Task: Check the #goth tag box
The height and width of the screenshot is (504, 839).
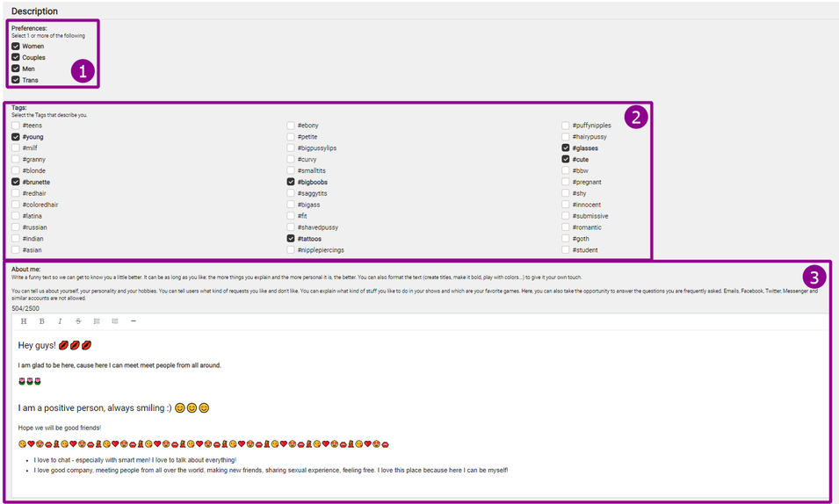Action: pos(566,239)
